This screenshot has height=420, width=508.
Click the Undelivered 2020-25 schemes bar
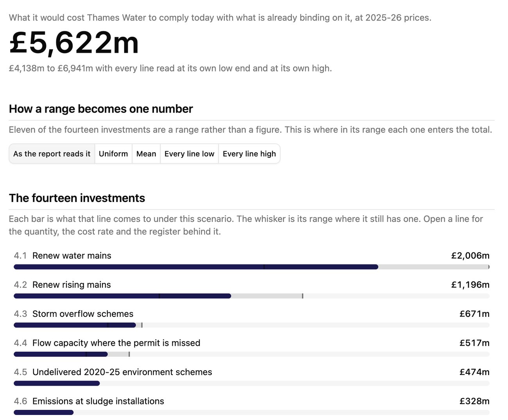coord(252,383)
